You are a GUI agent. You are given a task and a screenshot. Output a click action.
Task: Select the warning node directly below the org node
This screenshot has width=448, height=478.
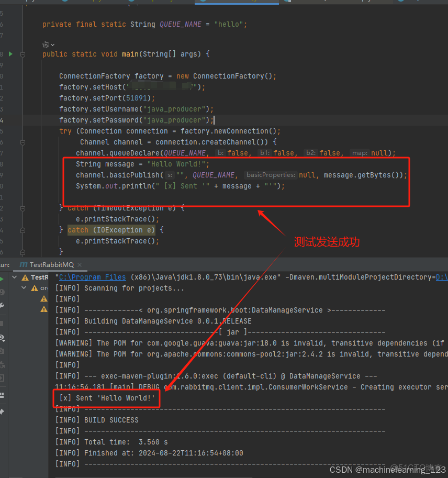(x=44, y=299)
